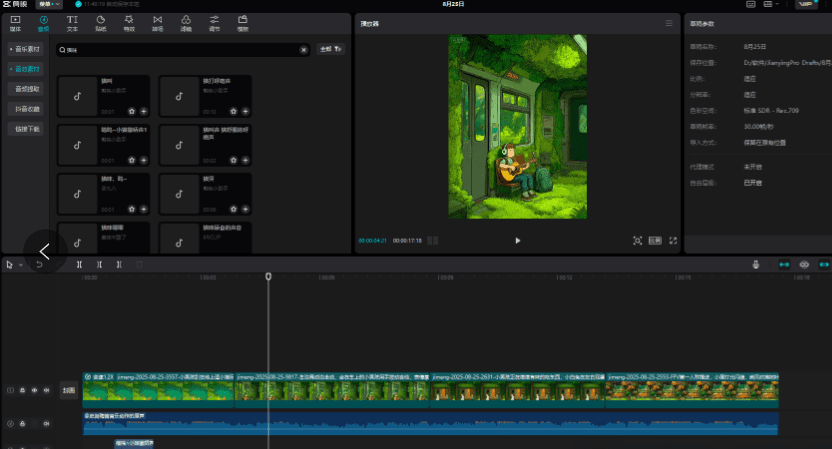
Task: Click the player zoom-to-fit icon
Action: (637, 240)
